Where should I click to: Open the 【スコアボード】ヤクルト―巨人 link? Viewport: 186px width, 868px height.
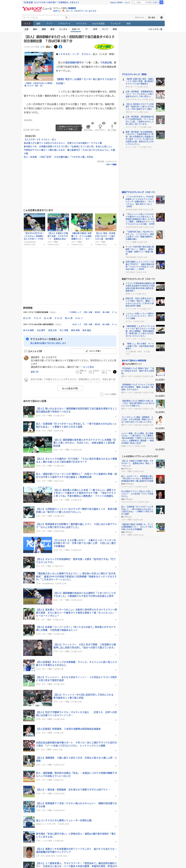click(x=40, y=139)
